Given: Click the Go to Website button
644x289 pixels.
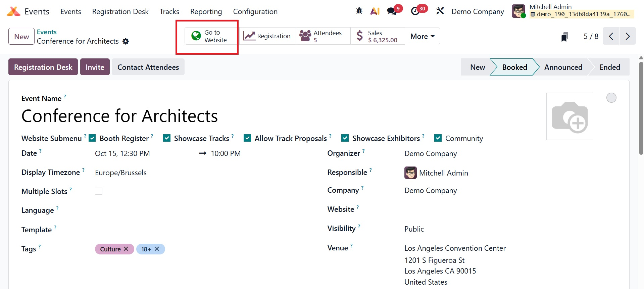Looking at the screenshot, I should click(x=209, y=36).
